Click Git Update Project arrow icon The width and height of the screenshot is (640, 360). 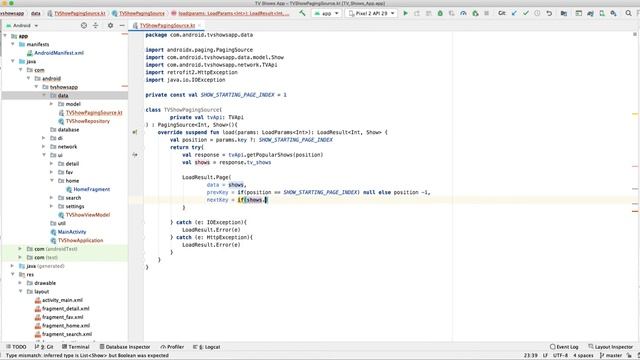click(x=514, y=13)
